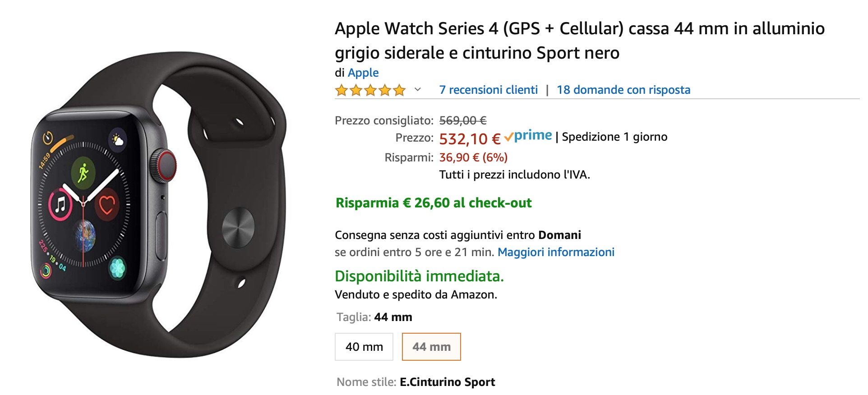
Task: Click the 7 recensioni clienti link
Action: pos(488,90)
